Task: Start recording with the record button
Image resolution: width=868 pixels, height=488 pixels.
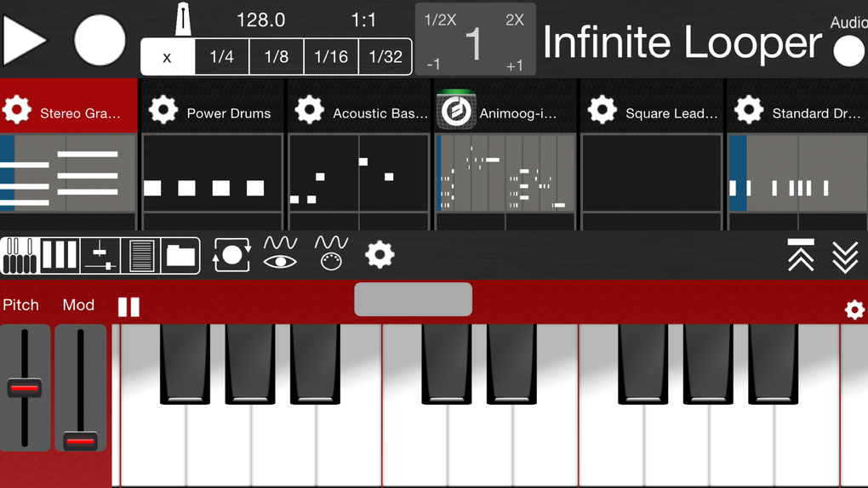Action: coord(100,40)
